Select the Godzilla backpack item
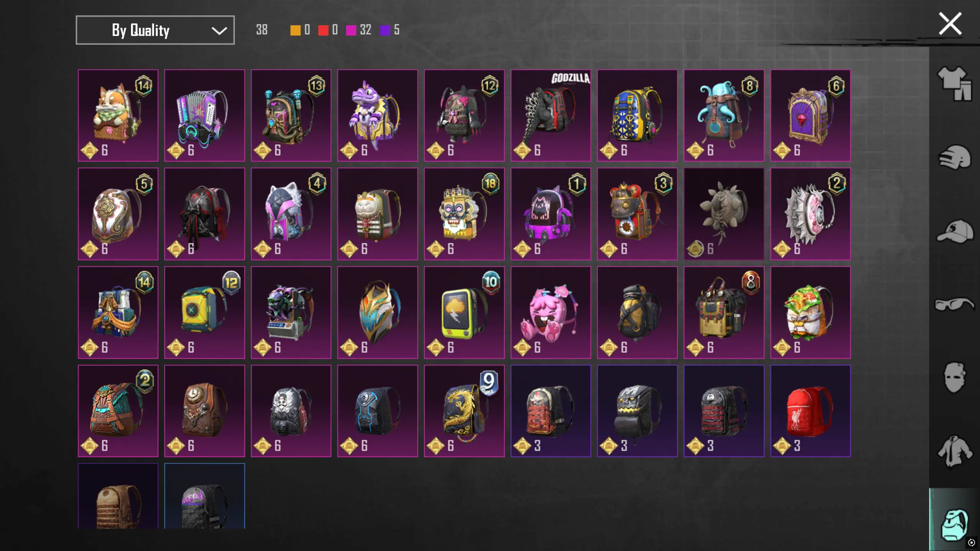The width and height of the screenshot is (980, 551). click(551, 115)
